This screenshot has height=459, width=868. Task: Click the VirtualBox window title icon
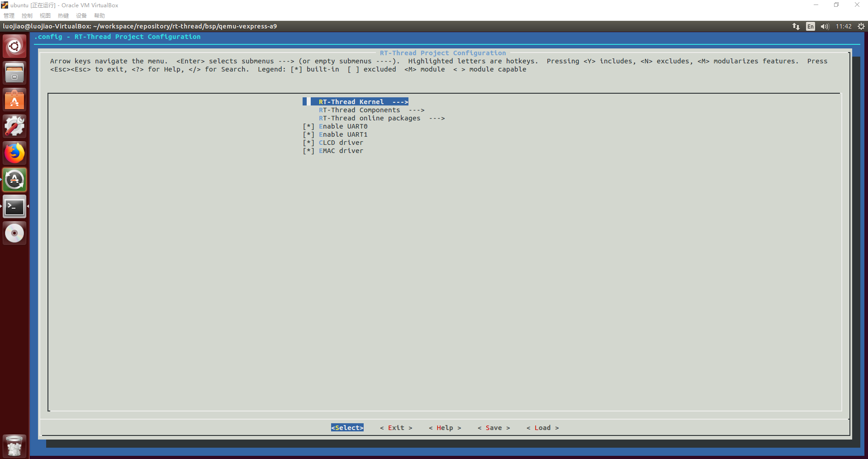[x=5, y=5]
